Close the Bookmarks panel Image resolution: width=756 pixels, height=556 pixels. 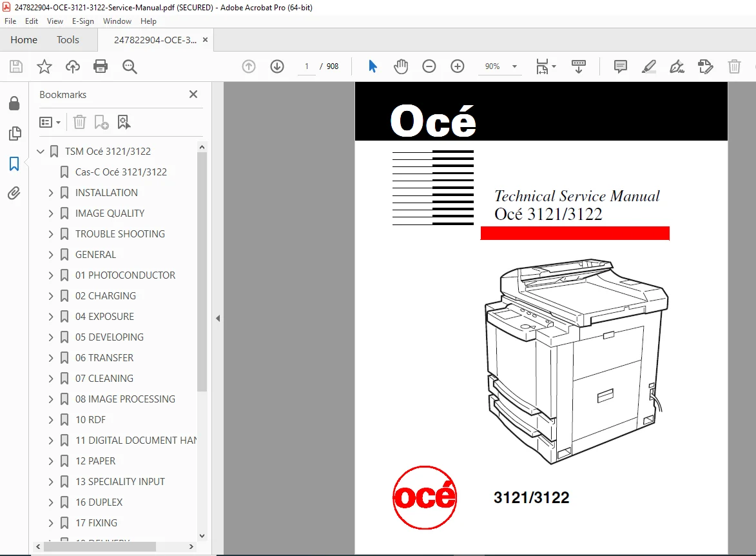point(193,94)
